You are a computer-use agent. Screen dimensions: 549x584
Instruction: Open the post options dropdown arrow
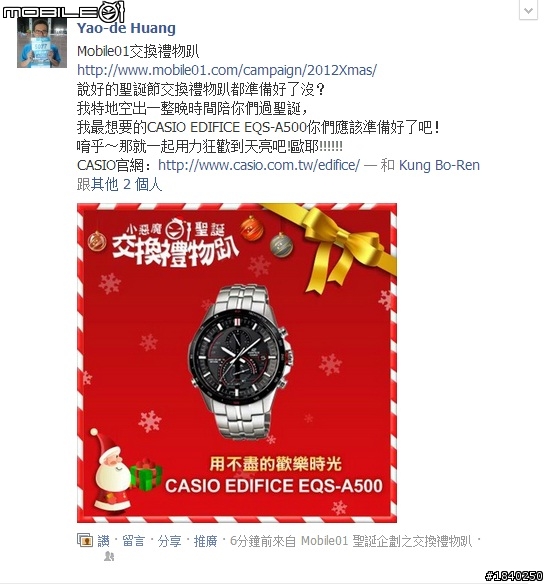(528, 10)
